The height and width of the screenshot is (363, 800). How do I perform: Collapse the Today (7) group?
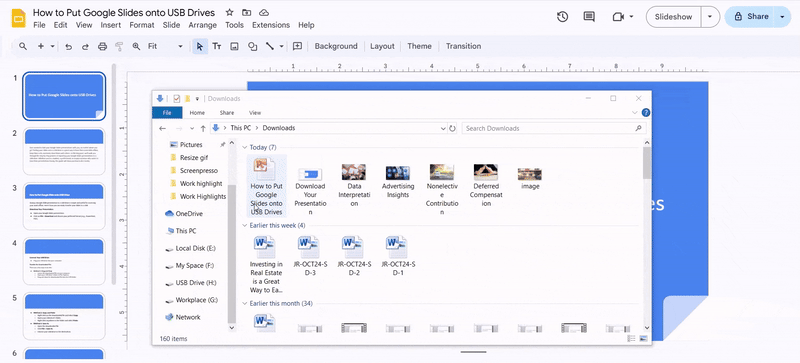[245, 148]
